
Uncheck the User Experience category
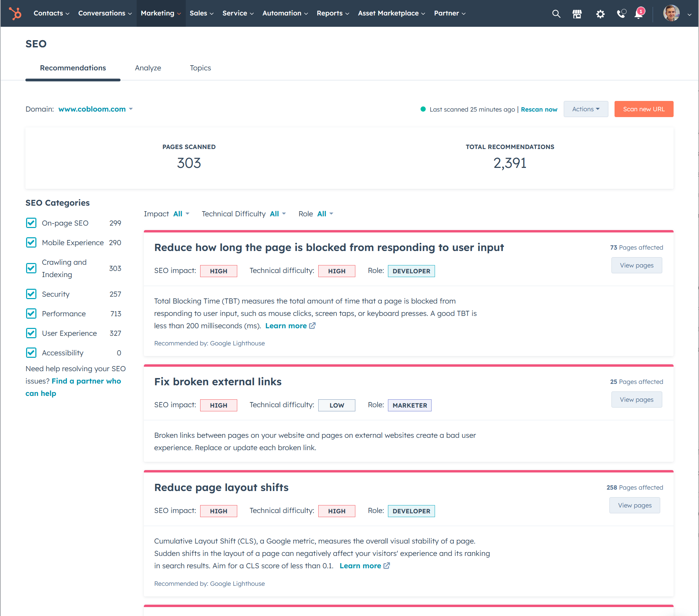[x=31, y=333]
